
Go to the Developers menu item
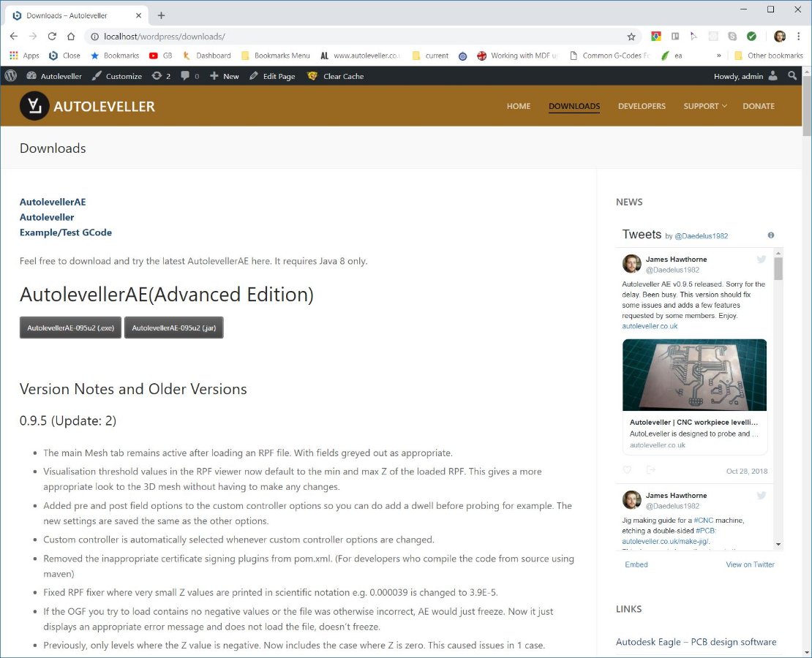(642, 106)
